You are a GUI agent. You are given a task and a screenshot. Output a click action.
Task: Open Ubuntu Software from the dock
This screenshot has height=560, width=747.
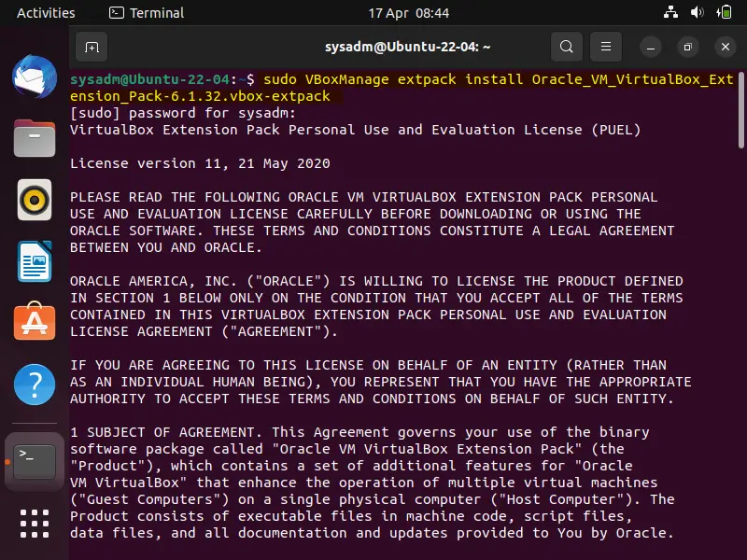[x=35, y=321]
